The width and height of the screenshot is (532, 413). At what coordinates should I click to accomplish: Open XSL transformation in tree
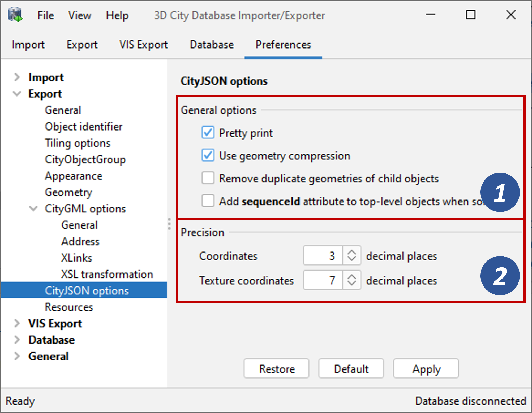pyautogui.click(x=107, y=274)
